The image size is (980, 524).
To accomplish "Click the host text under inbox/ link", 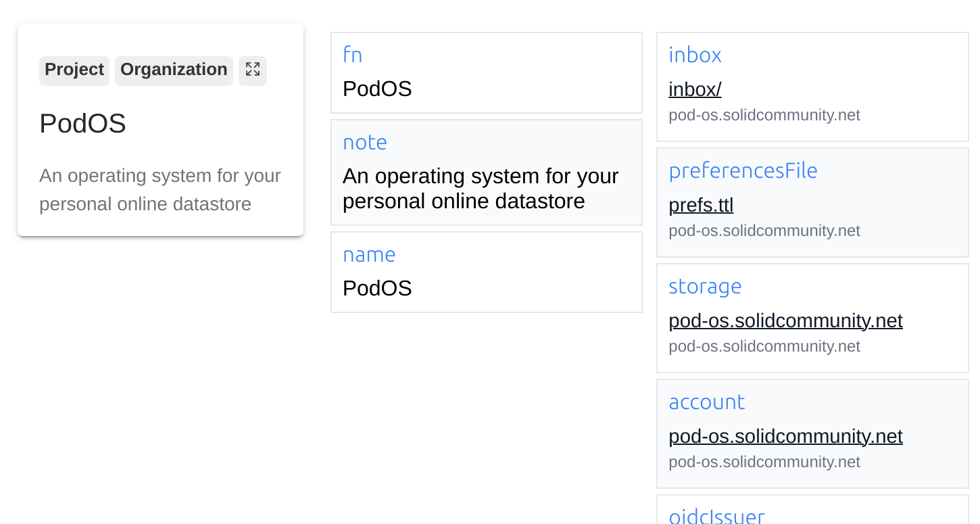I will click(764, 115).
